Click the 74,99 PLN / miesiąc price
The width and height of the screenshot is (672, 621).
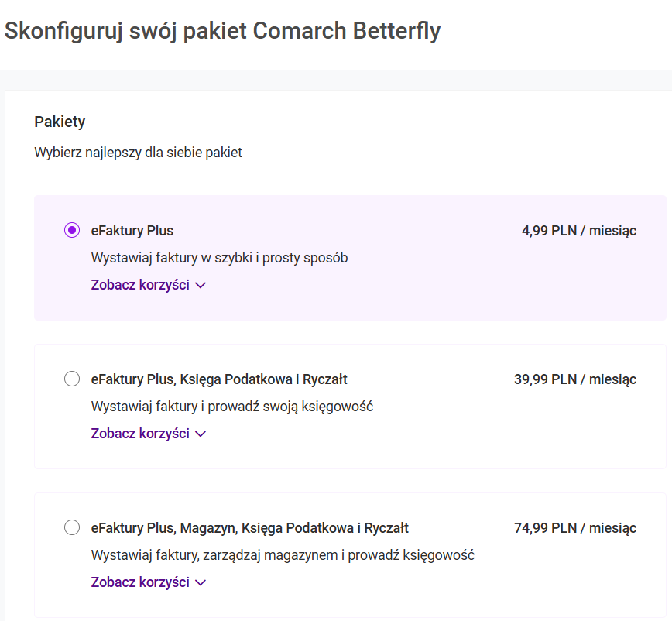tap(574, 527)
